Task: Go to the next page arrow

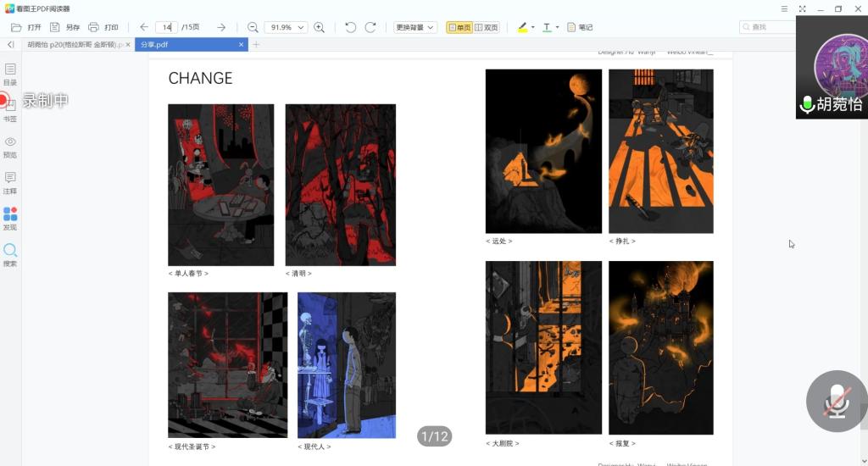Action: (221, 27)
